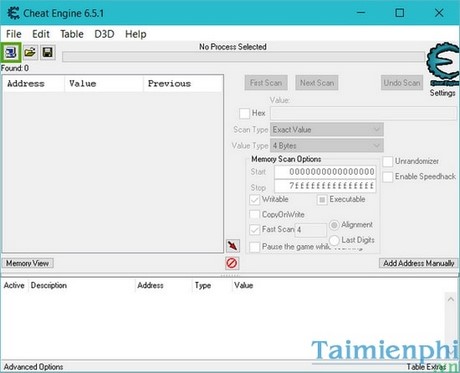Click the Undo Scan button
The image size is (460, 373).
(x=402, y=83)
